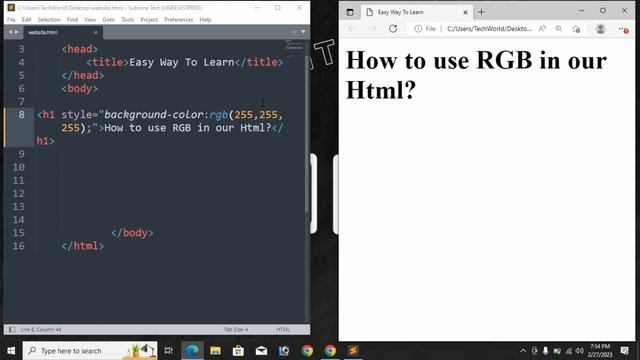Open Edge Settings and more menu
The height and width of the screenshot is (360, 640).
tap(623, 29)
